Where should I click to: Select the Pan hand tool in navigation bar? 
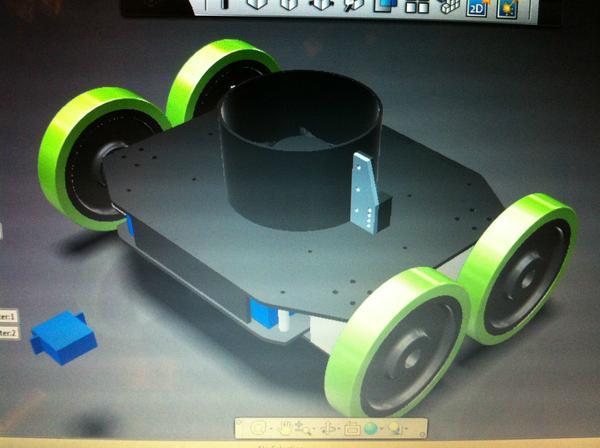point(286,428)
